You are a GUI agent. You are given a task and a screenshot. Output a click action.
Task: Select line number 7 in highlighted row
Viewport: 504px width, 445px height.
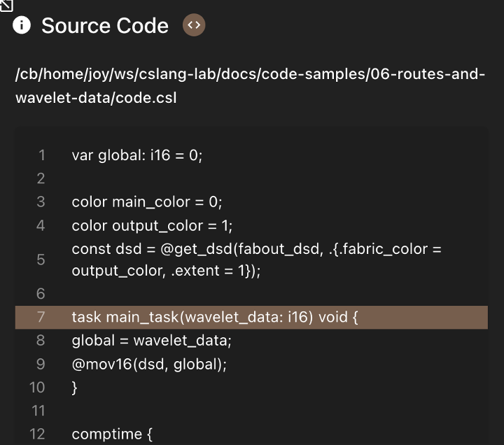[41, 317]
